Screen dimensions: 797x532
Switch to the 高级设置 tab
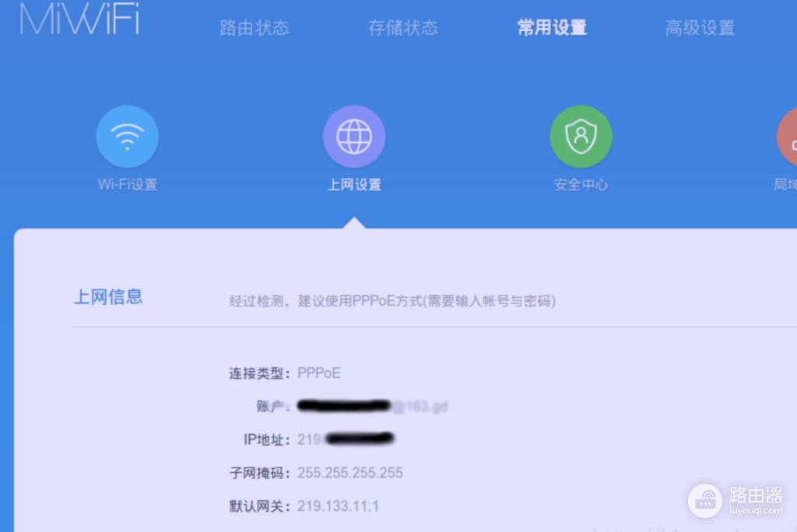coord(700,27)
